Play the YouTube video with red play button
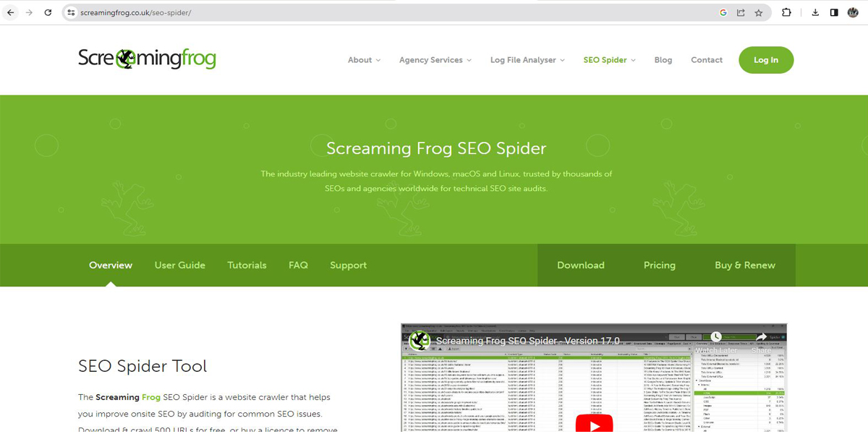Image resolution: width=868 pixels, height=434 pixels. (594, 424)
